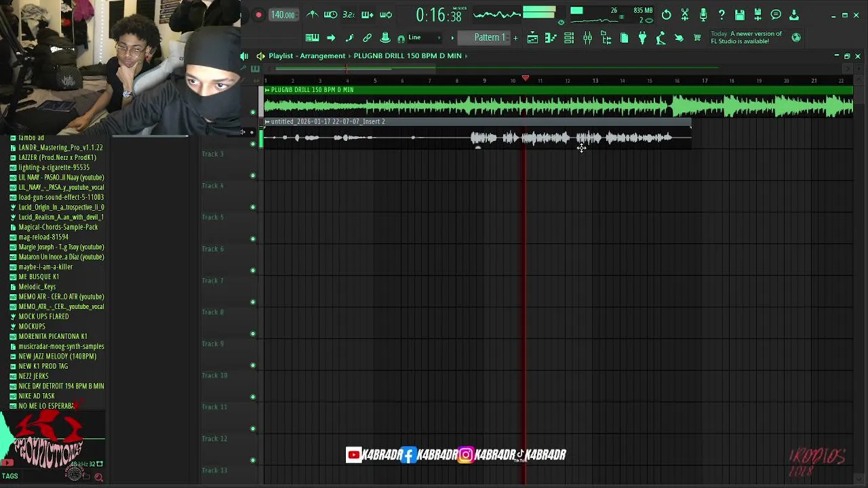
Task: Start recording with the record button
Action: click(x=258, y=15)
